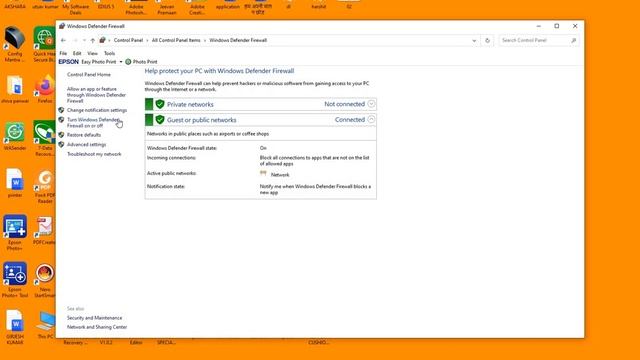Open Foxit PDF Reader desktop icon
The height and width of the screenshot is (360, 640).
pos(45,187)
